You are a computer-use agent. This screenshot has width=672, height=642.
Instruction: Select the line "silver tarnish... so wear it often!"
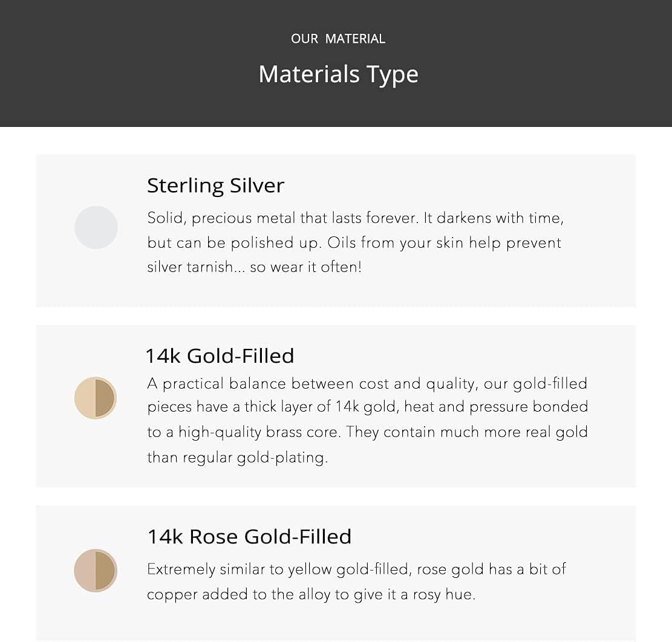click(254, 267)
